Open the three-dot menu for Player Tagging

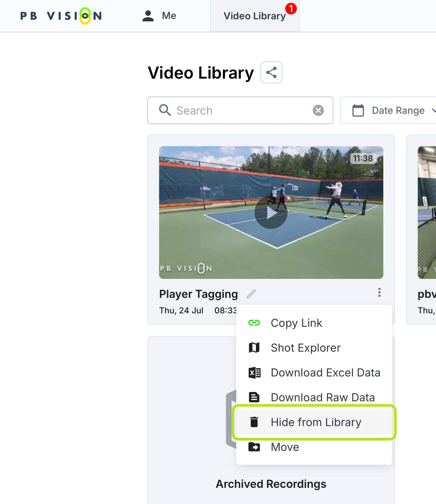[x=379, y=292]
